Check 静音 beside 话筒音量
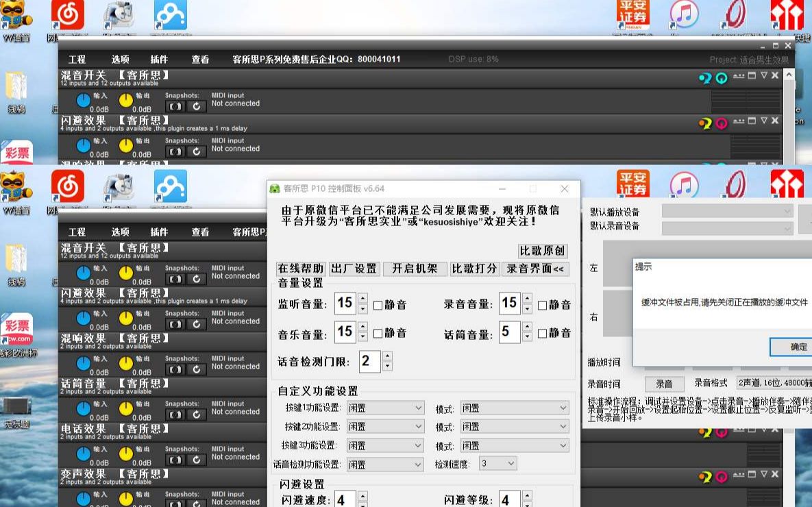812x507 pixels. 541,333
